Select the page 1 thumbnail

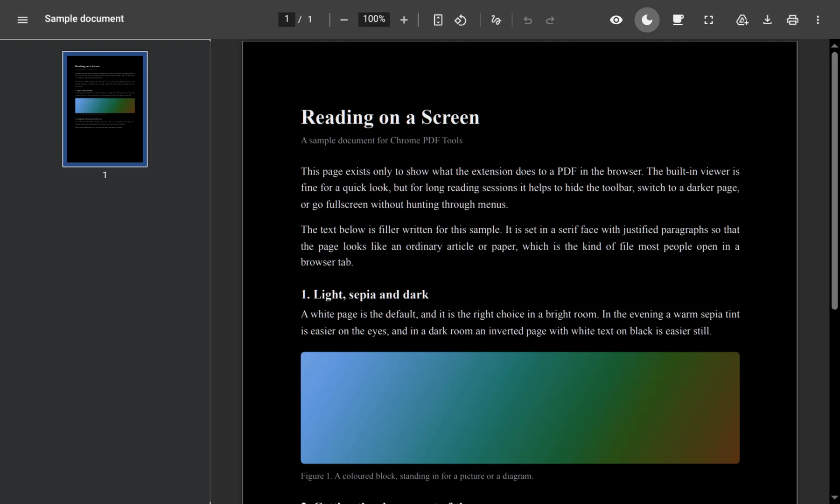tap(105, 109)
